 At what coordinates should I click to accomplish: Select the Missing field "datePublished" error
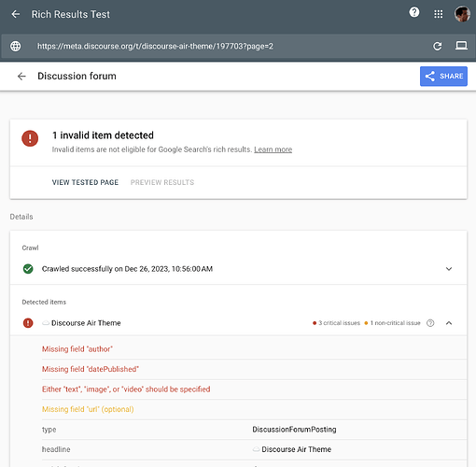pos(254,369)
